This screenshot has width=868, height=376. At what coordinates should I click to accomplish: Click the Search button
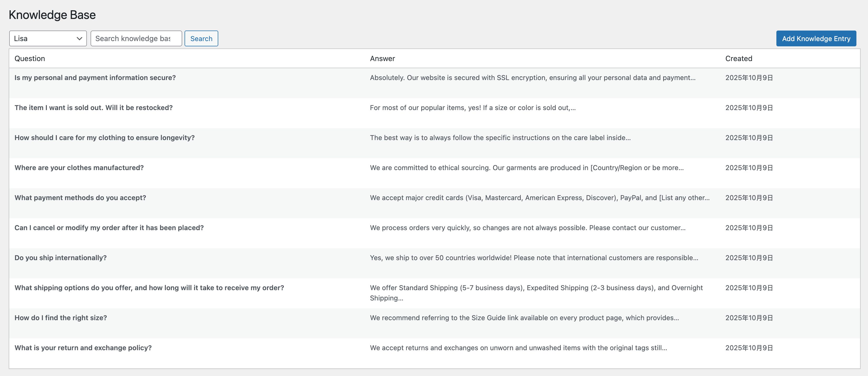coord(201,38)
